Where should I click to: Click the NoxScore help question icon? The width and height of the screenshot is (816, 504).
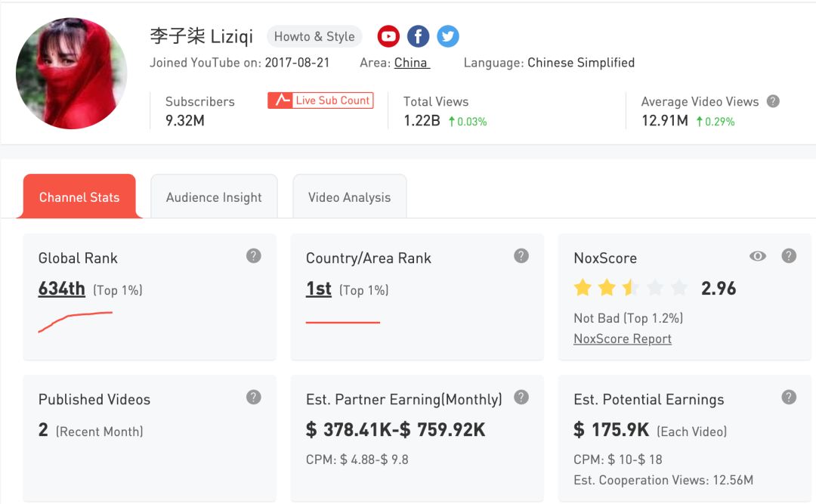point(789,256)
